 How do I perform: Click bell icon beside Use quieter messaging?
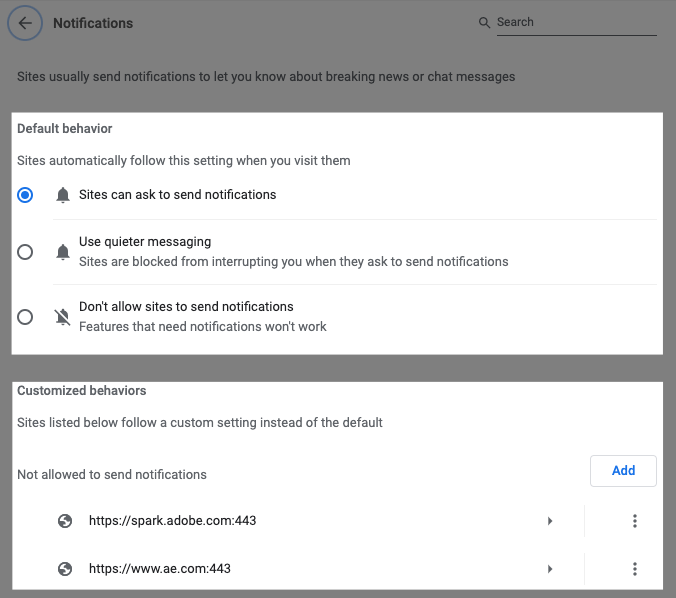coord(64,252)
